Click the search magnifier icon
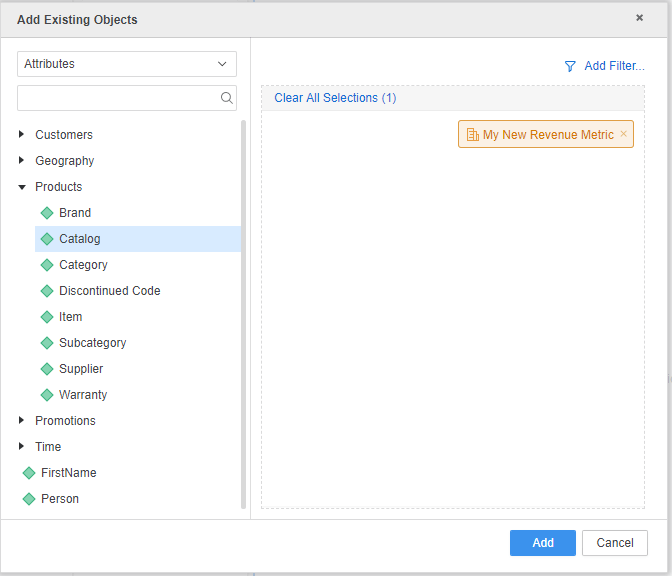 227,98
